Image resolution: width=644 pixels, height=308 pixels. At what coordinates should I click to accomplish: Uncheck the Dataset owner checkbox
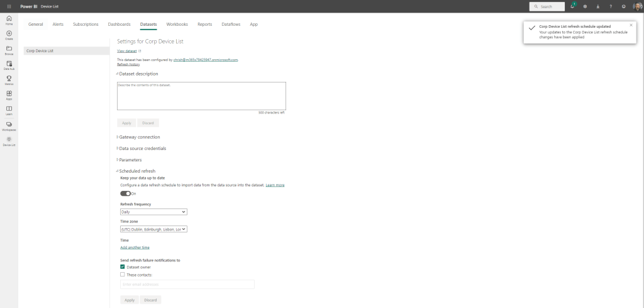click(123, 267)
